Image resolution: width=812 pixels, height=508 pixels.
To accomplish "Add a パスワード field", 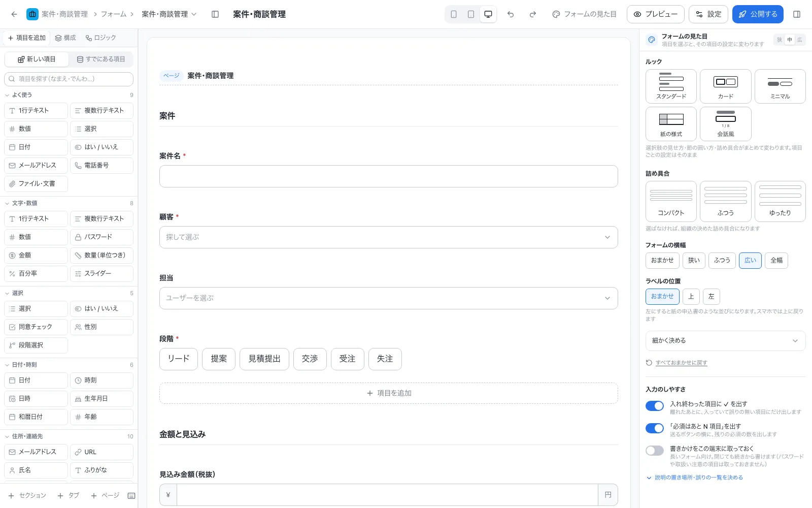I will 101,237.
